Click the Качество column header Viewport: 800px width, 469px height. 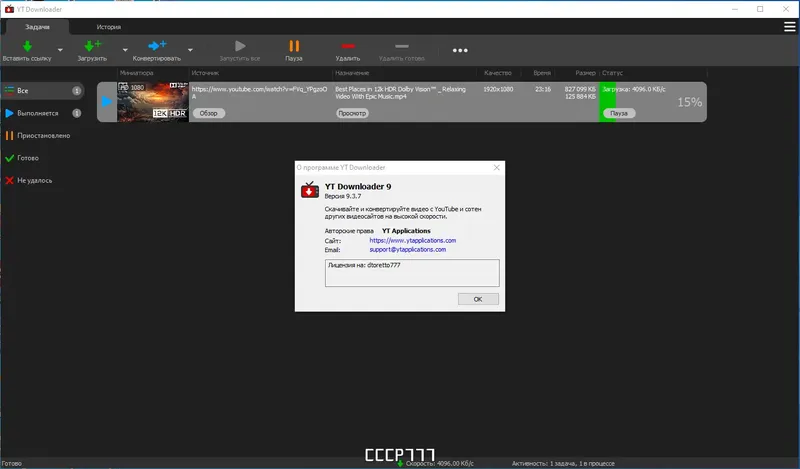(x=498, y=73)
